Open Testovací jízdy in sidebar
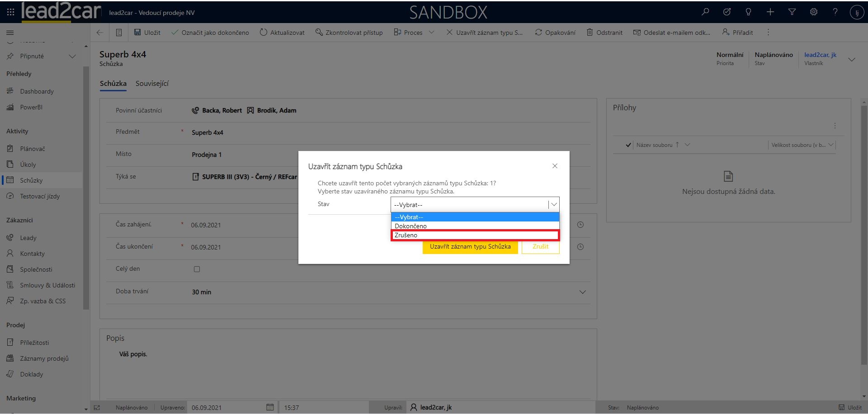The image size is (868, 414). [40, 196]
